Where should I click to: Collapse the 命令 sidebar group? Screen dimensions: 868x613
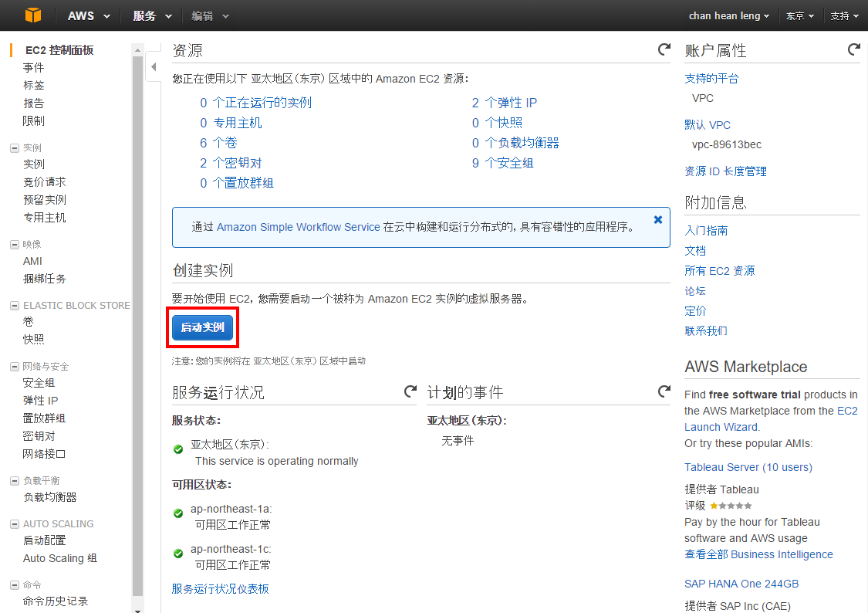coord(15,584)
